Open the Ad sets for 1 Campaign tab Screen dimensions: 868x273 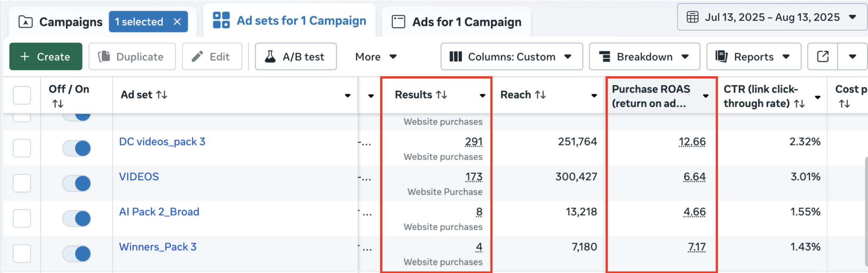289,20
